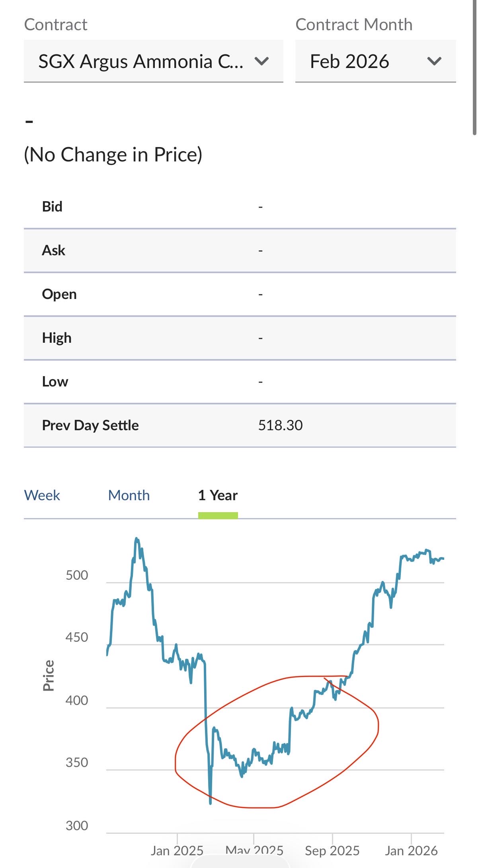This screenshot has width=480, height=868.
Task: Click the Jan 2026 axis label
Action: [x=411, y=851]
